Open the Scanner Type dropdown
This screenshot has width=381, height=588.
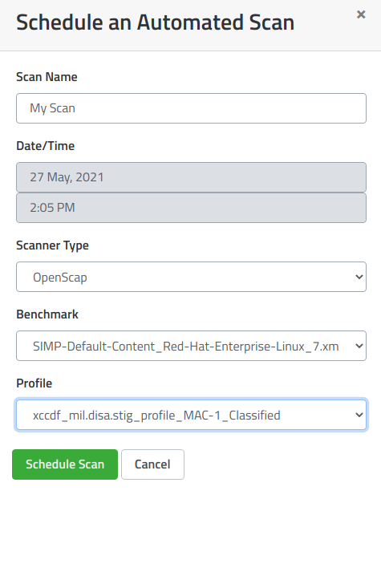191,277
